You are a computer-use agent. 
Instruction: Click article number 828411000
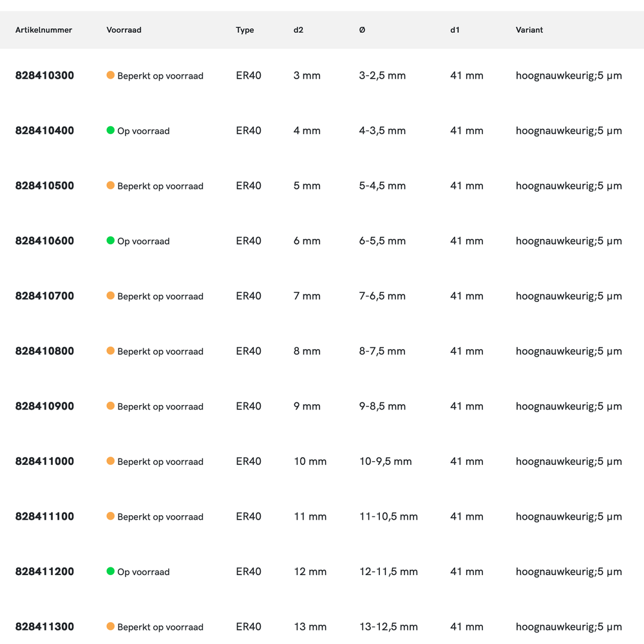pos(44,462)
